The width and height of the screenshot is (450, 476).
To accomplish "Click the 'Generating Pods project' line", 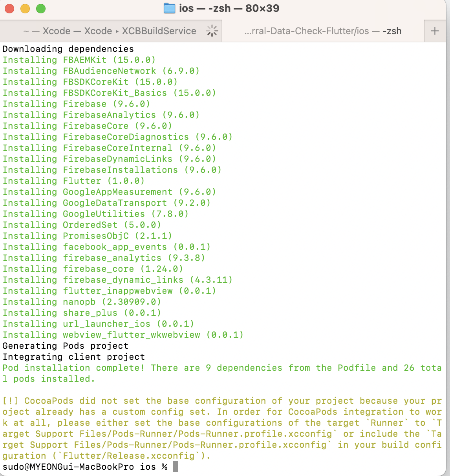I will (66, 346).
